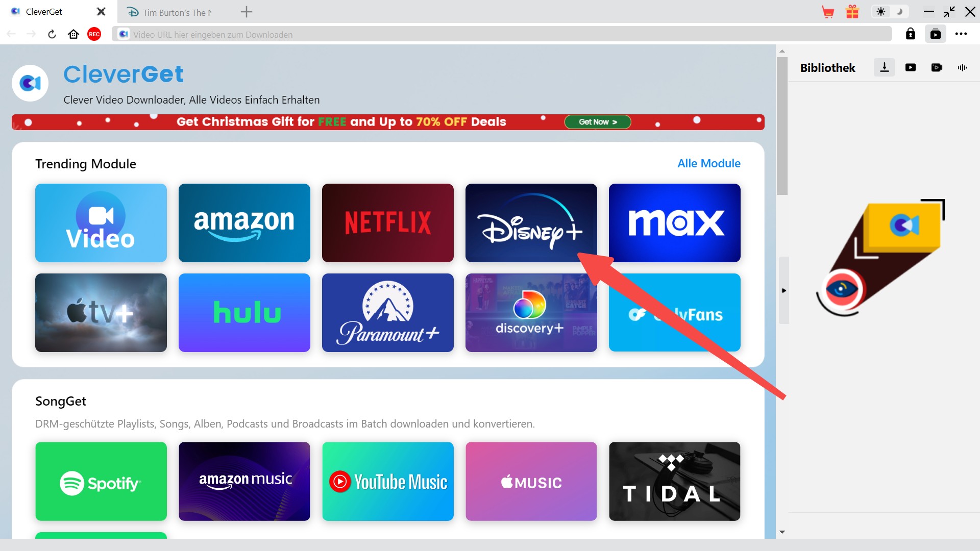
Task: Switch to light theme sun icon
Action: pos(881,12)
